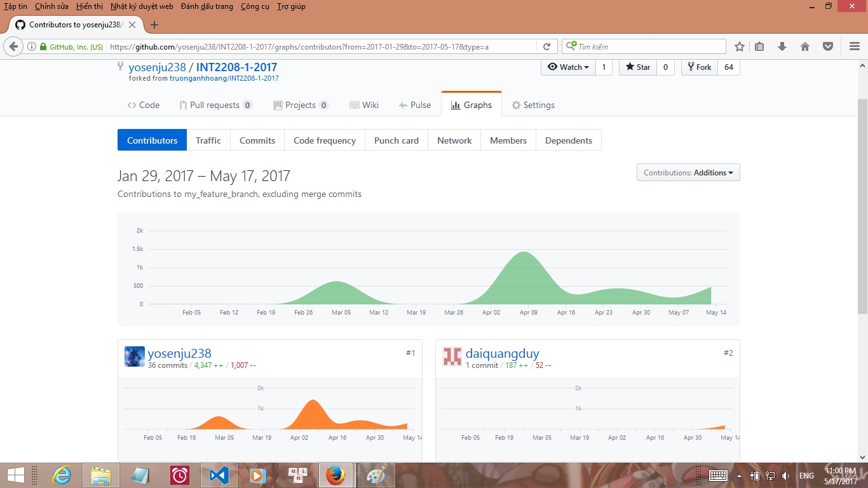
Task: Launch Paint from the taskbar
Action: (x=376, y=475)
